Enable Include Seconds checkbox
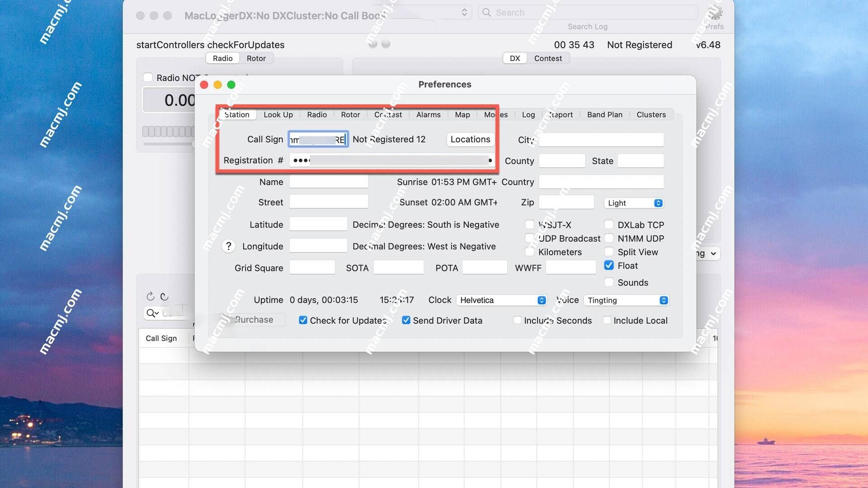Viewport: 868px width, 488px height. click(x=517, y=320)
